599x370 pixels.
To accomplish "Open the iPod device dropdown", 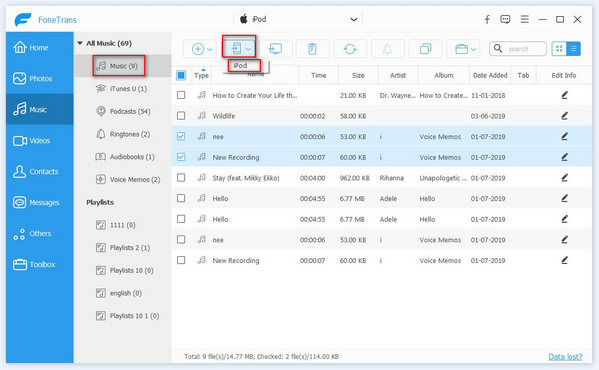I will (x=354, y=19).
